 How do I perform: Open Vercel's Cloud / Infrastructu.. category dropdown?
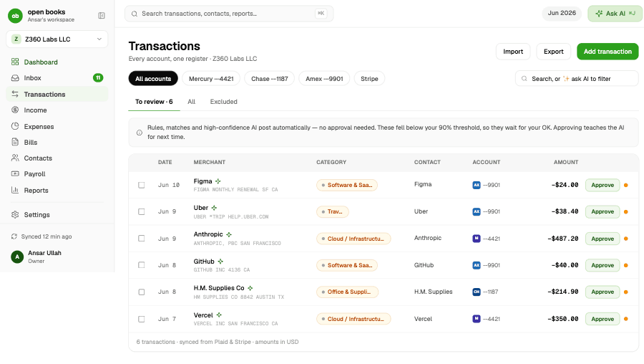pos(353,319)
